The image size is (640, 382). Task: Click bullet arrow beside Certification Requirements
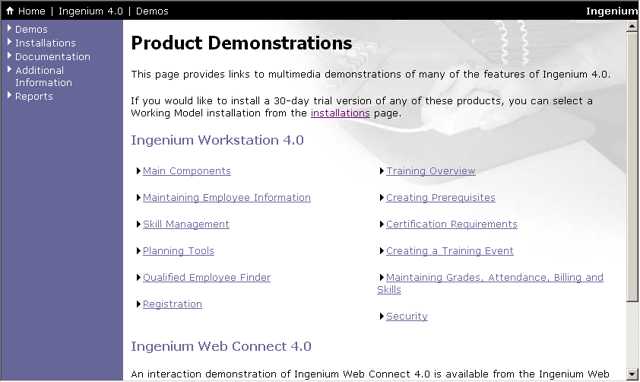point(382,224)
